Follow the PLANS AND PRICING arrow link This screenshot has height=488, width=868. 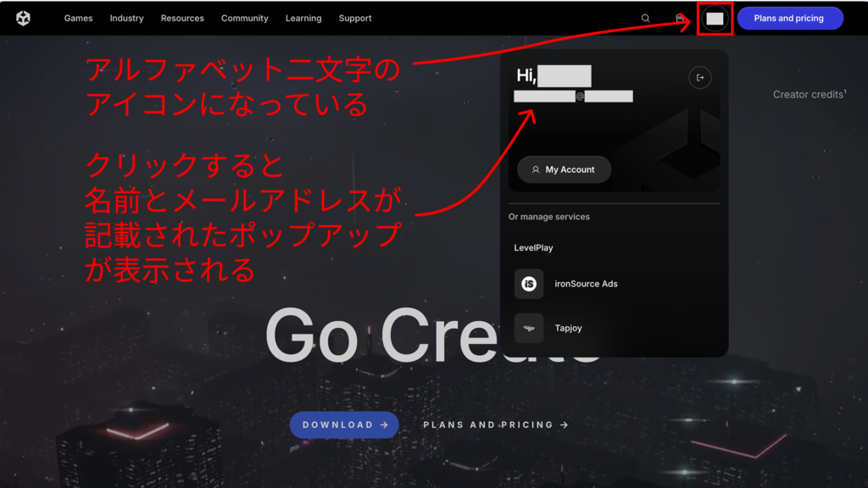pos(496,424)
